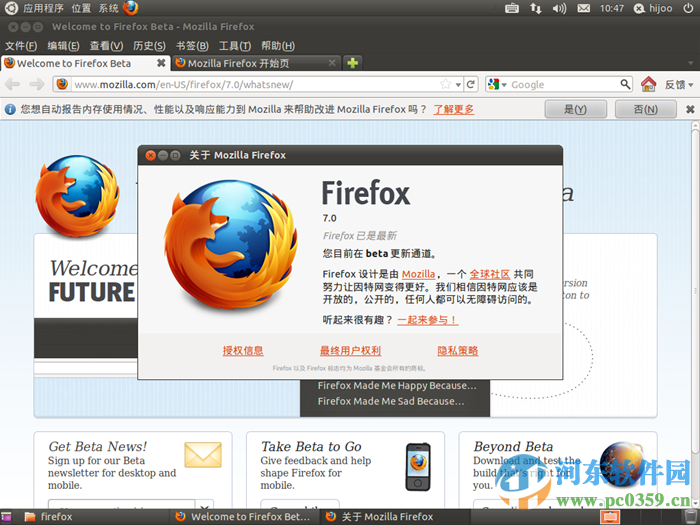Open 系统 menu in top panel
The image size is (700, 525).
(x=108, y=8)
